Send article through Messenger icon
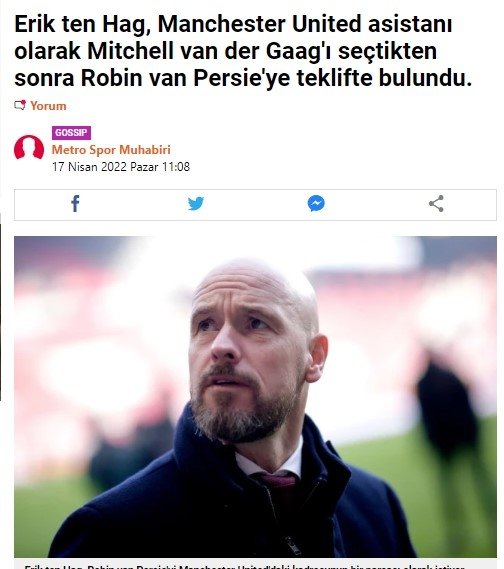 pyautogui.click(x=316, y=204)
